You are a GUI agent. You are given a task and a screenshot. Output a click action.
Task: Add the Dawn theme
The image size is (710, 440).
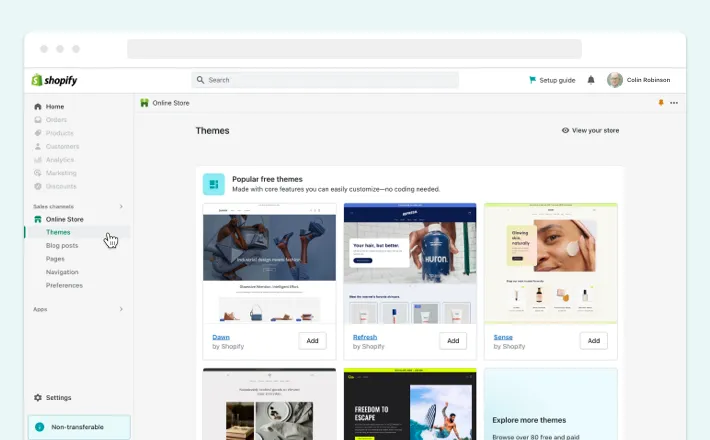[312, 341]
